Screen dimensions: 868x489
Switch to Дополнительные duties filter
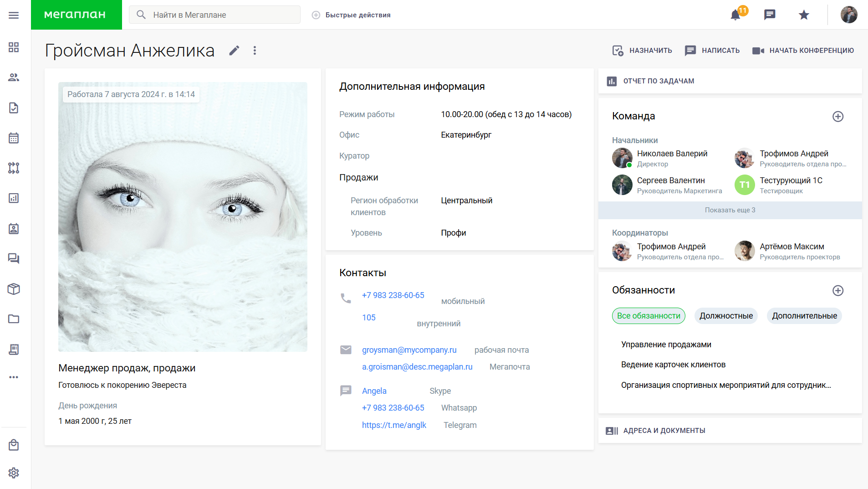coord(804,316)
